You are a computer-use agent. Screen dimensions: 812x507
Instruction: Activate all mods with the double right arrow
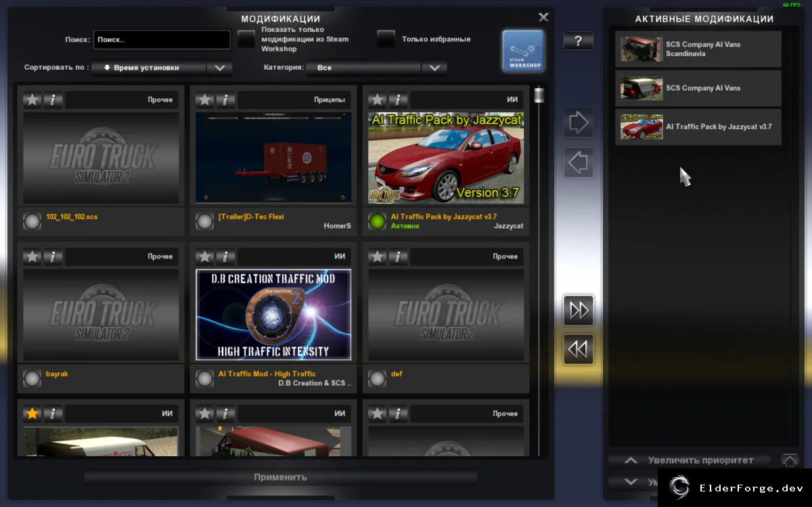pyautogui.click(x=579, y=311)
